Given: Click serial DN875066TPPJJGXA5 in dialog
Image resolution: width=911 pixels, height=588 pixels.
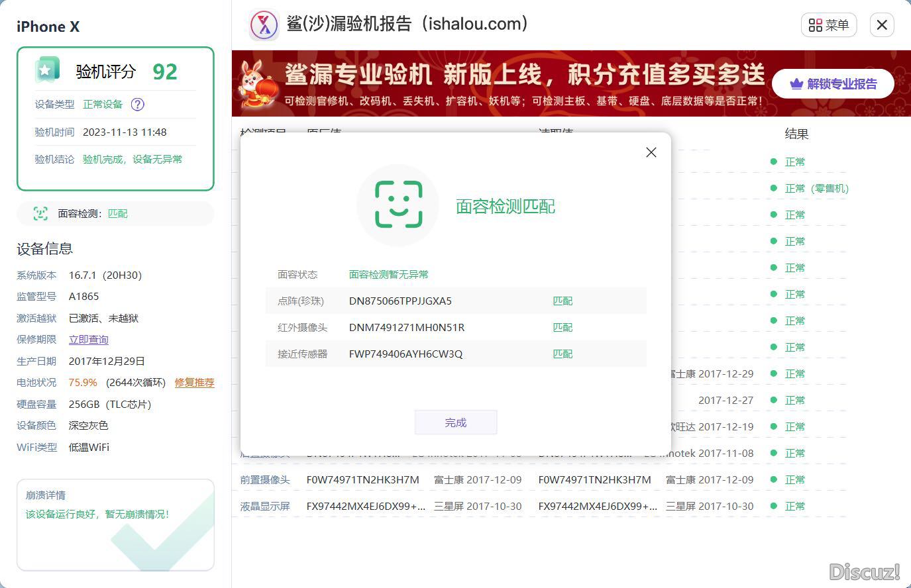Looking at the screenshot, I should tap(400, 301).
